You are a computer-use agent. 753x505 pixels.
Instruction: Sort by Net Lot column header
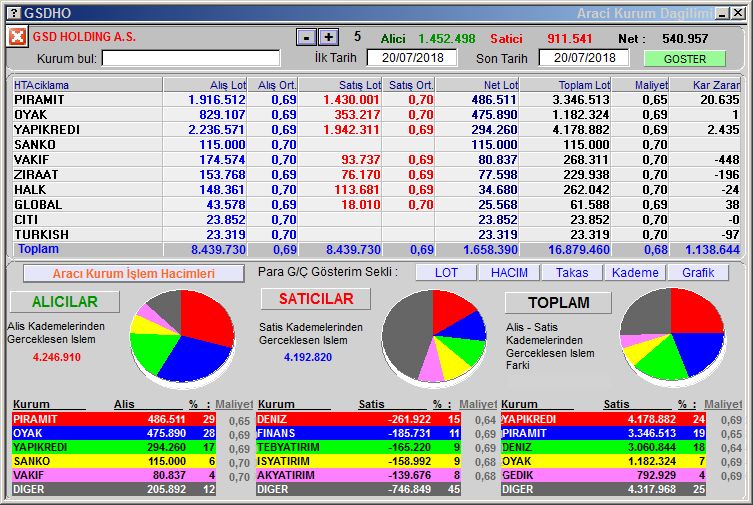click(x=476, y=85)
